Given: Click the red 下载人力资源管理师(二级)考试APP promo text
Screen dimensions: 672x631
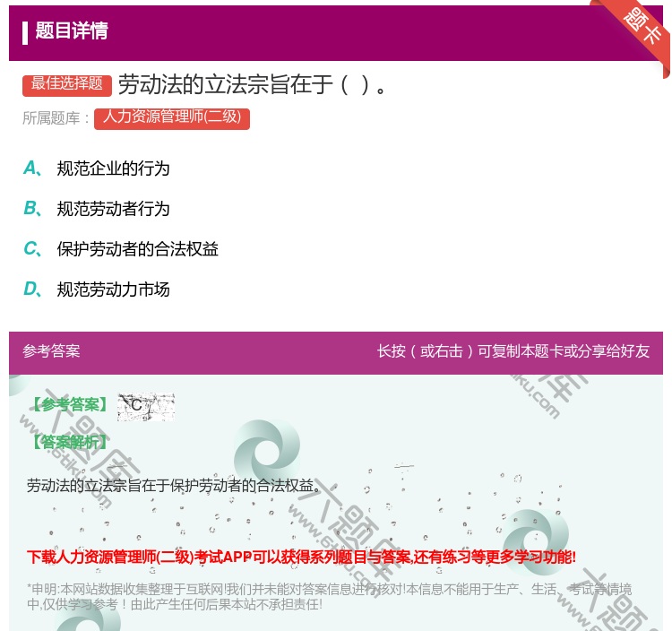Looking at the screenshot, I should point(301,557).
